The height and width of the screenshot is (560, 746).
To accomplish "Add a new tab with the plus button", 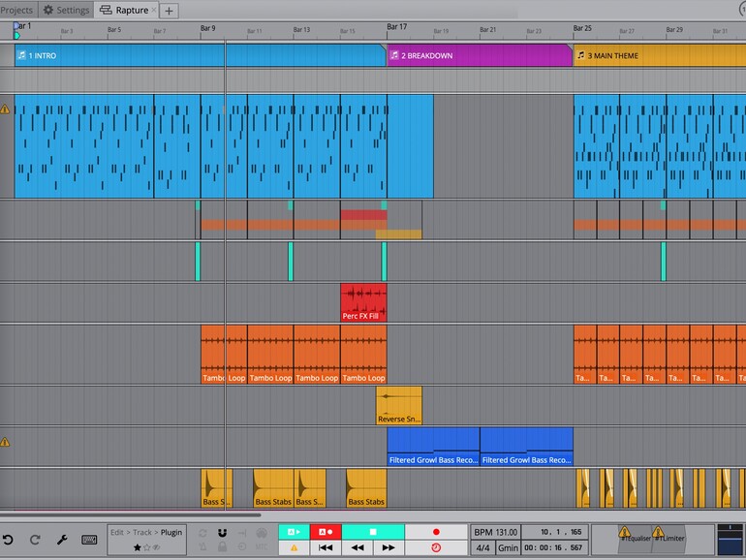I will [169, 11].
